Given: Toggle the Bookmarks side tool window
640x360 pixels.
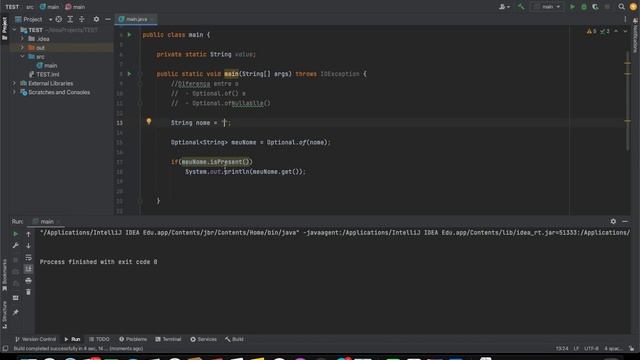Looking at the screenshot, I should tap(4, 276).
